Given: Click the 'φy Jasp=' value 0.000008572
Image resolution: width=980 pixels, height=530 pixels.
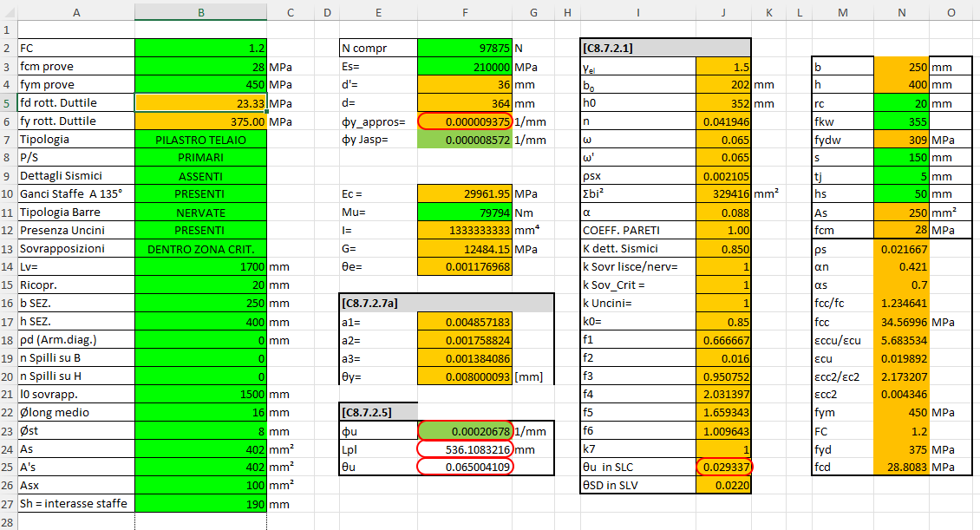Looking at the screenshot, I should click(464, 140).
